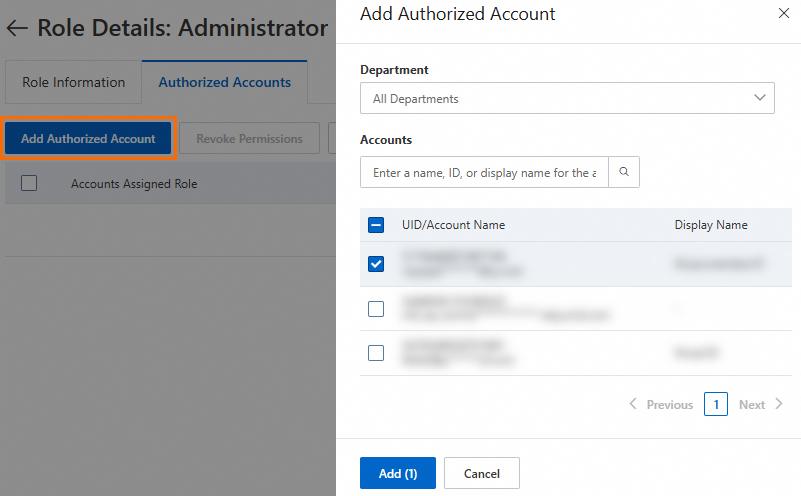This screenshot has width=801, height=496.
Task: Focus the account name search field
Action: pos(484,172)
